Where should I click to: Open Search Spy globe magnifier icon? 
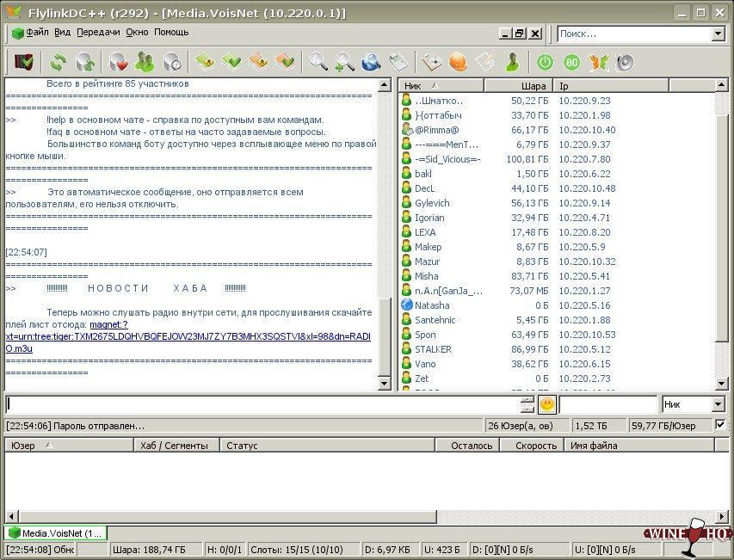tap(371, 62)
